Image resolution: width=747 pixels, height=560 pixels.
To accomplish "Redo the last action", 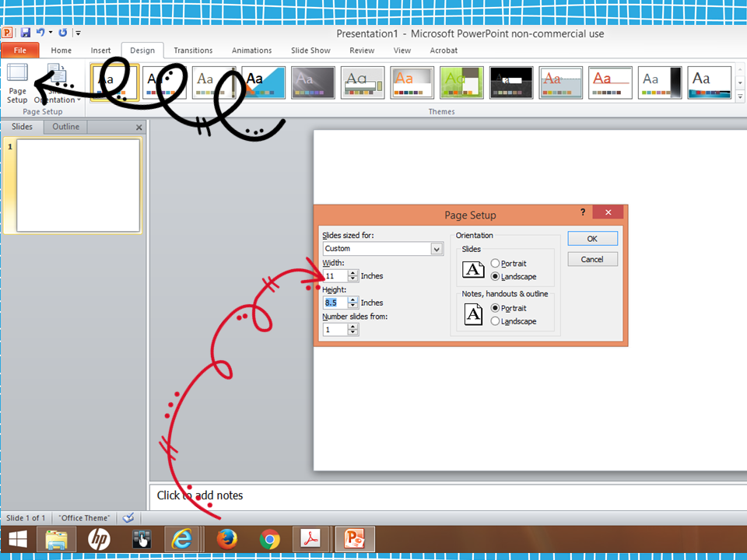I will [62, 33].
